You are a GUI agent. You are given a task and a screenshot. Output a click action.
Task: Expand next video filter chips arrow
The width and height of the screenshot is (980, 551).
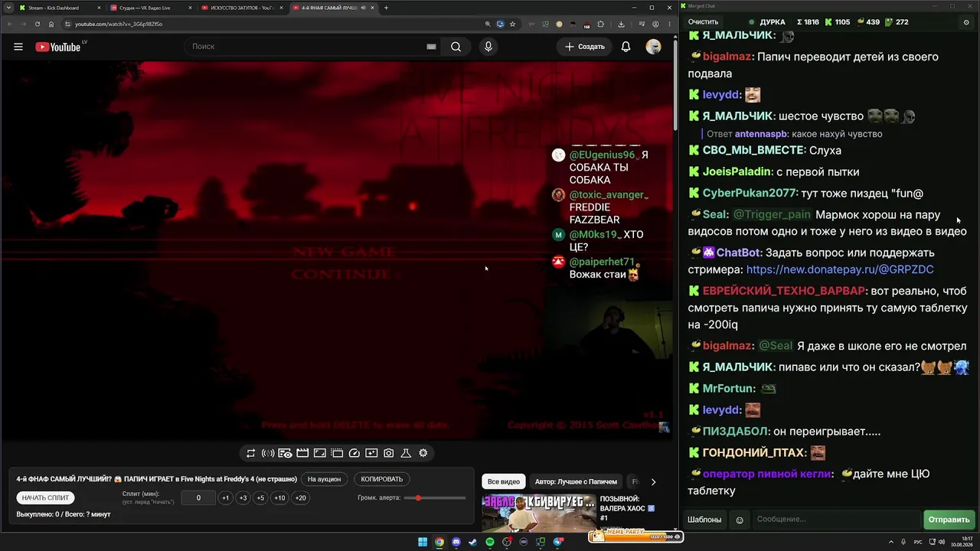click(x=653, y=482)
